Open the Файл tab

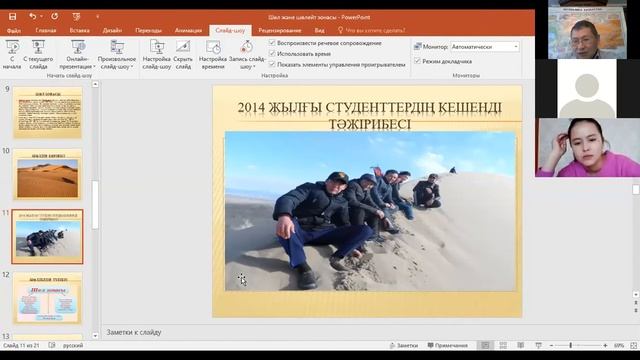click(13, 30)
